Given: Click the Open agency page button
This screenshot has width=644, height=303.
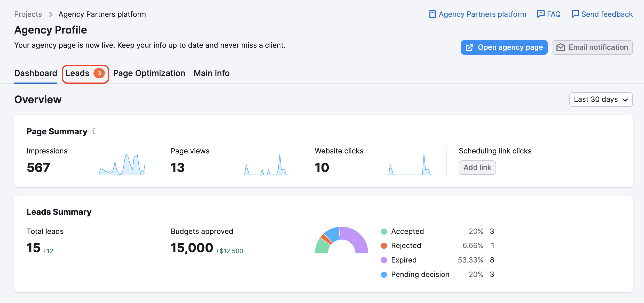Looking at the screenshot, I should pos(504,47).
